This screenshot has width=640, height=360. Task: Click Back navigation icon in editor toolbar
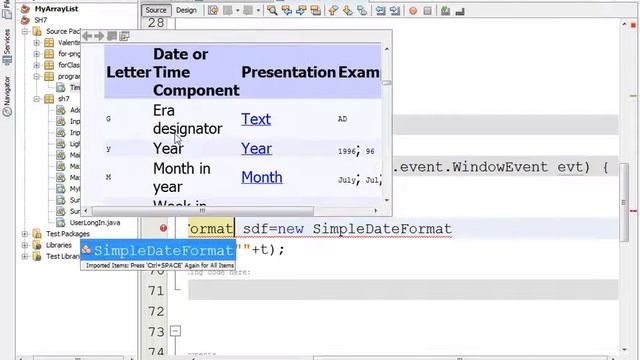228,11
